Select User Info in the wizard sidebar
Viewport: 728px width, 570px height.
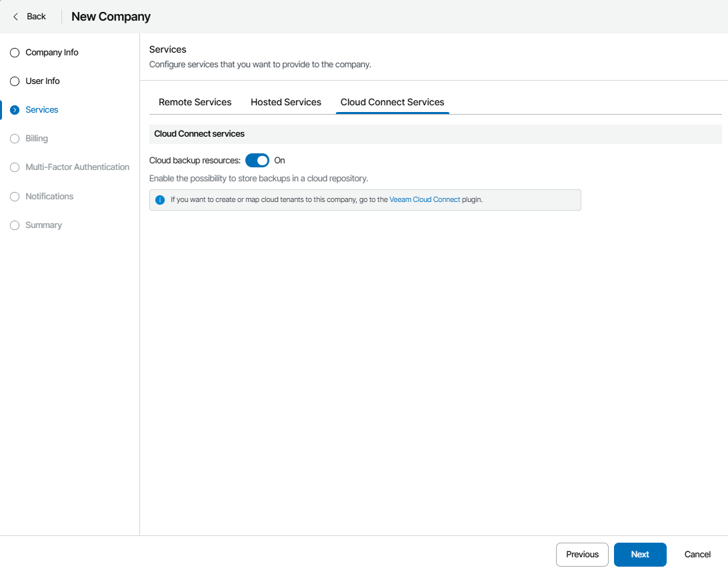(43, 81)
